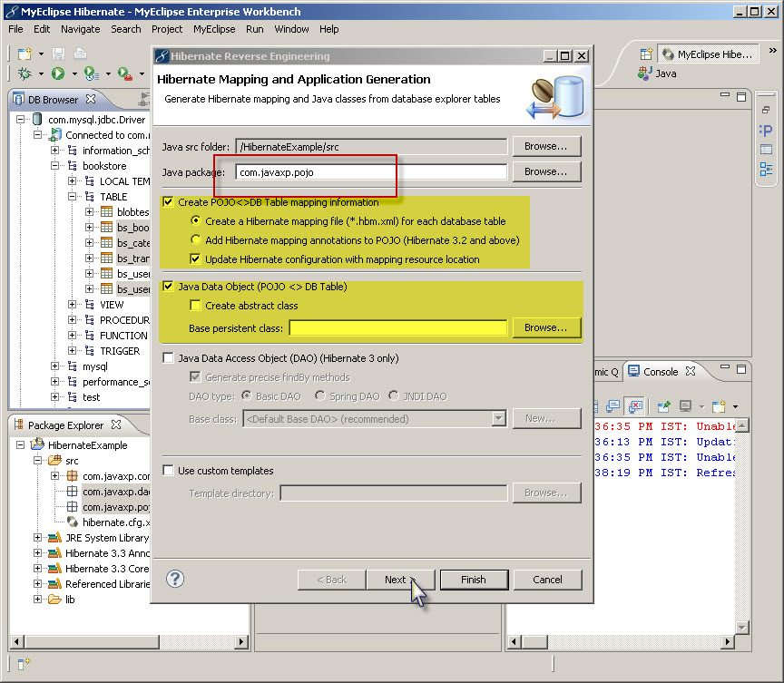
Task: Click the Print icon in the toolbar
Action: pyautogui.click(x=80, y=54)
